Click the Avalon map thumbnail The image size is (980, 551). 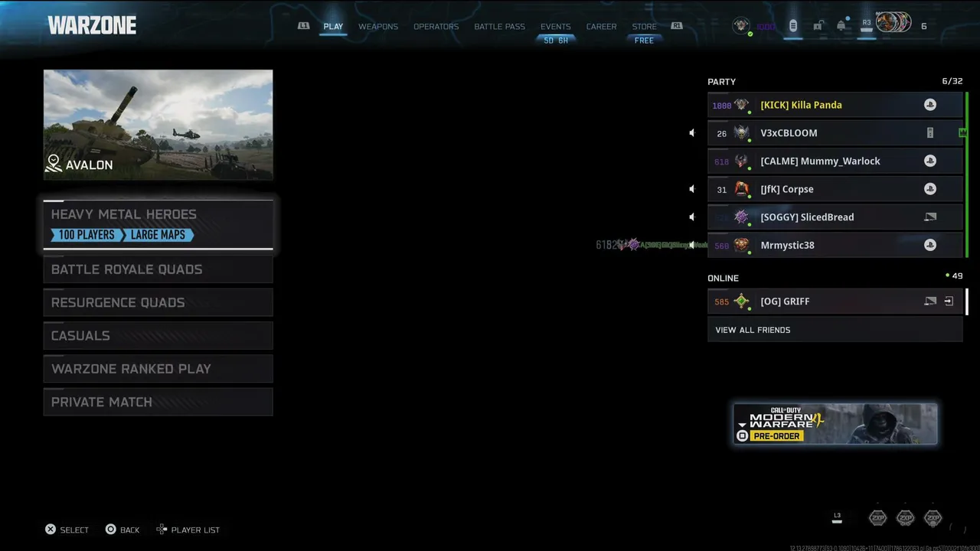(158, 125)
